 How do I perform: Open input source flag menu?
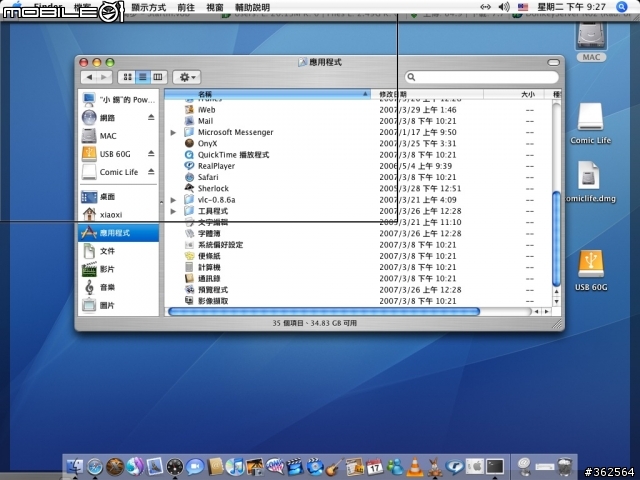point(523,7)
